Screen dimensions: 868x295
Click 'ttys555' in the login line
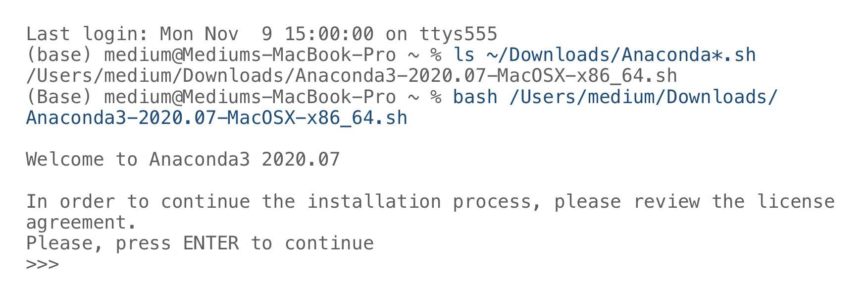pyautogui.click(x=458, y=34)
